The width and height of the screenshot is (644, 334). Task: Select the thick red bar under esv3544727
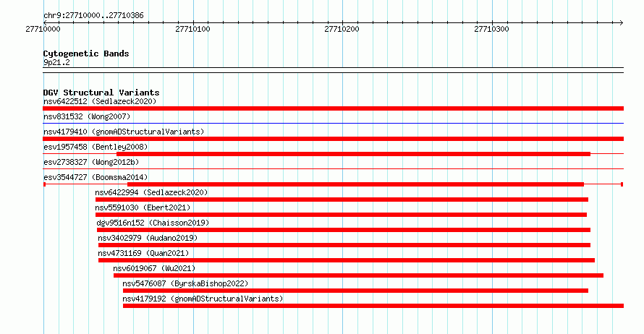click(356, 184)
